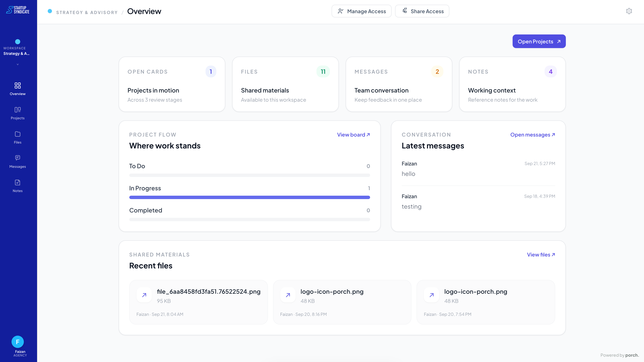Open the Projects in motion card
Image resolution: width=644 pixels, height=362 pixels.
[172, 84]
